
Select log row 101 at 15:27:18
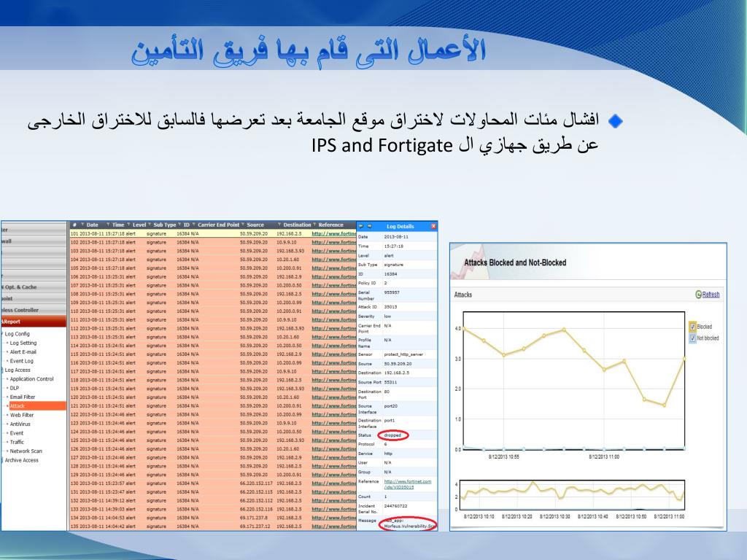213,234
